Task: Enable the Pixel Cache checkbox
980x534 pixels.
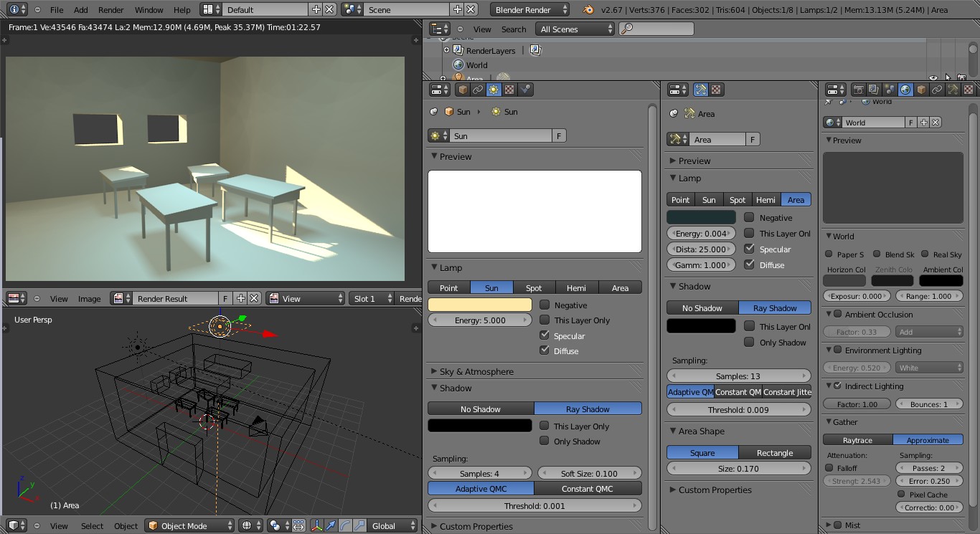Action: coord(901,494)
